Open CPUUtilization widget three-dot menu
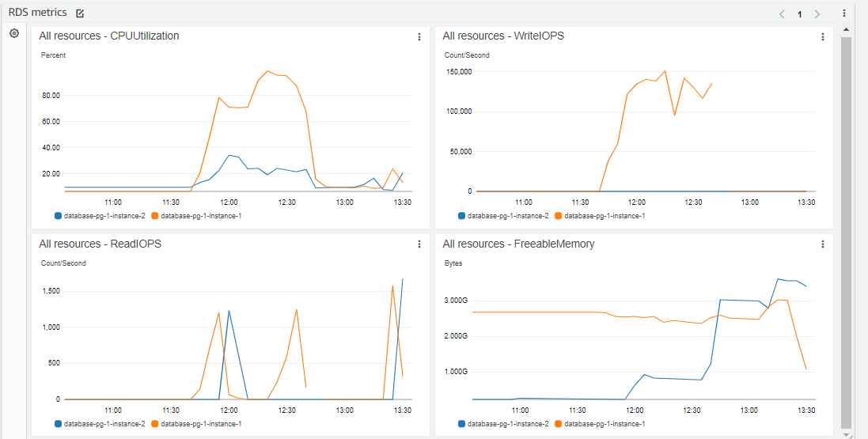 coord(419,36)
